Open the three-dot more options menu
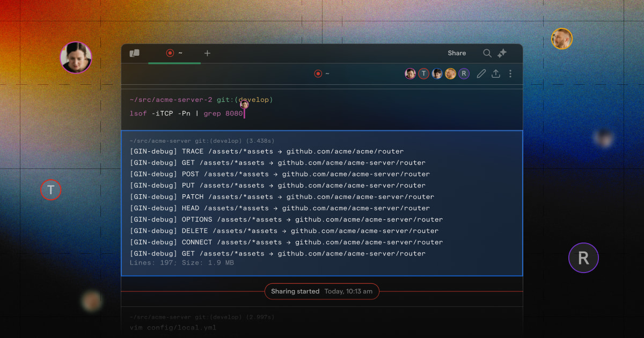Image resolution: width=644 pixels, height=338 pixels. (510, 74)
